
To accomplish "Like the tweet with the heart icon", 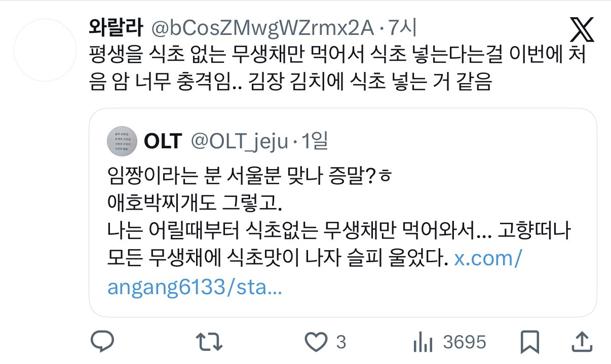I will 318,343.
